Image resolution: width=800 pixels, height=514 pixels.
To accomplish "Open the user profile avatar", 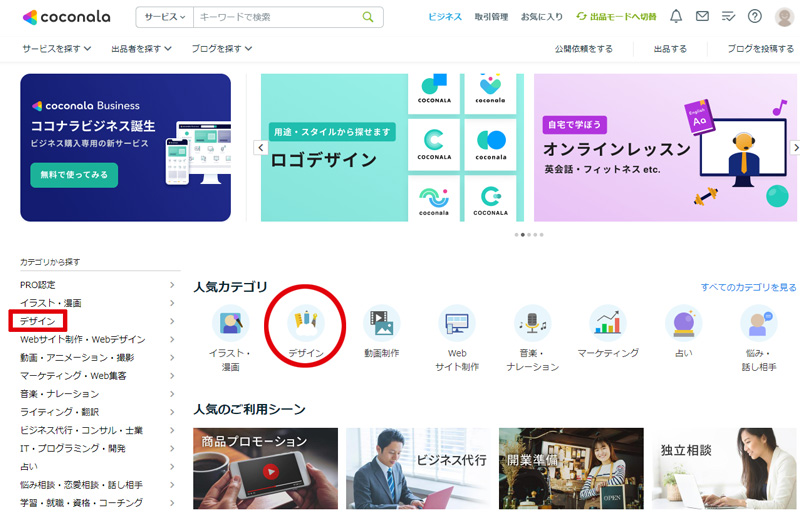I will [784, 17].
